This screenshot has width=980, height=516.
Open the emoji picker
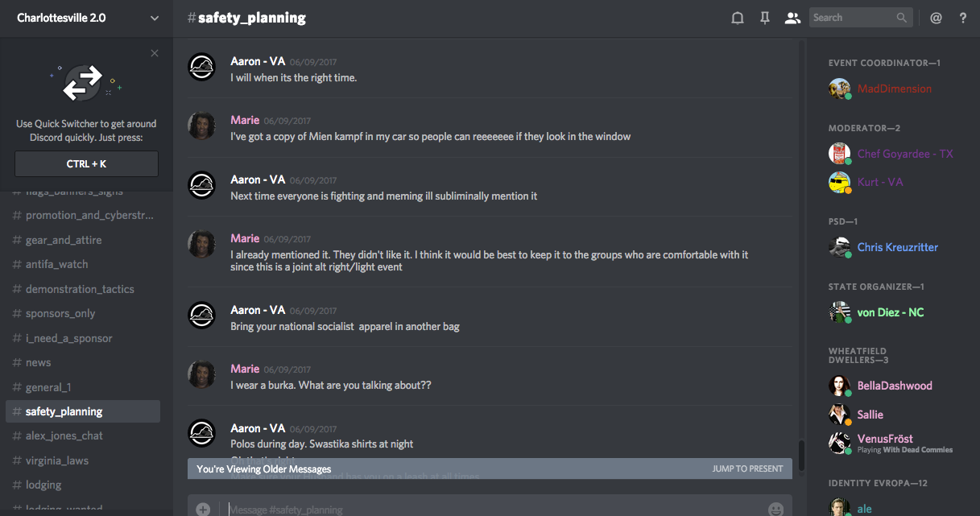[775, 509]
